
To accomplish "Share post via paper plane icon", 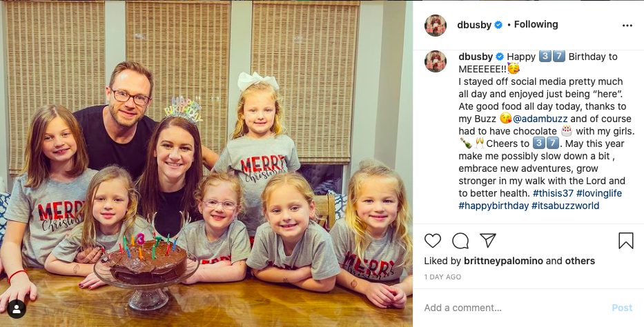I will pos(488,240).
